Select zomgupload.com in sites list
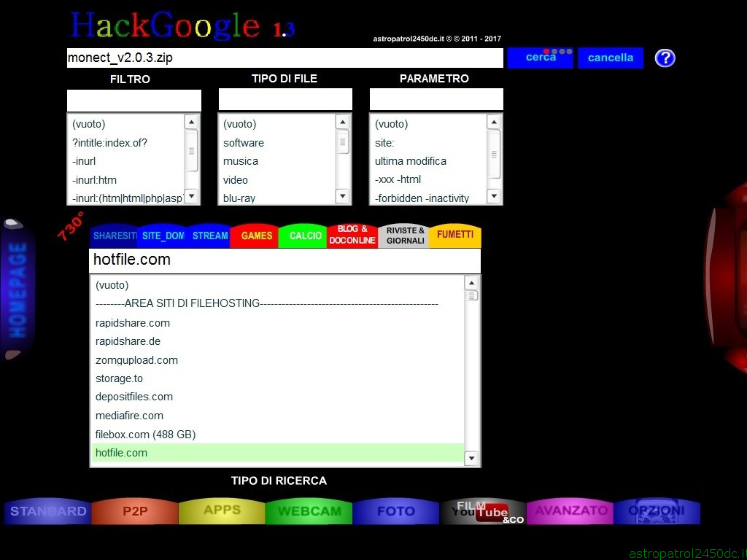Screen dimensions: 747x560 click(x=277, y=360)
